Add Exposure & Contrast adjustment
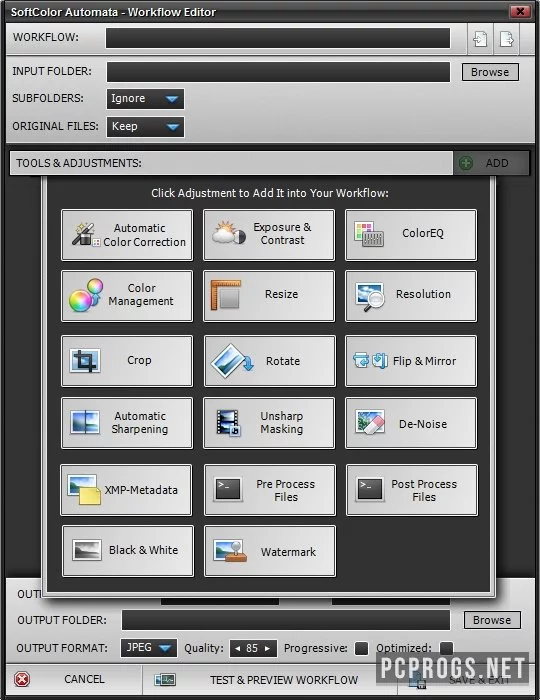Viewport: 540px width, 700px height. point(269,235)
